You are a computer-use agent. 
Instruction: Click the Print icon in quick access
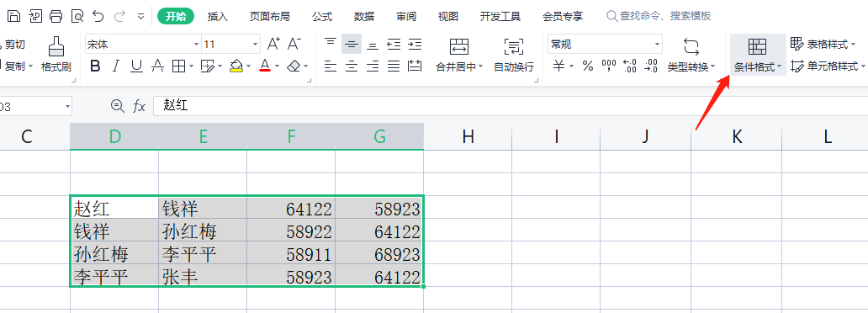point(56,16)
